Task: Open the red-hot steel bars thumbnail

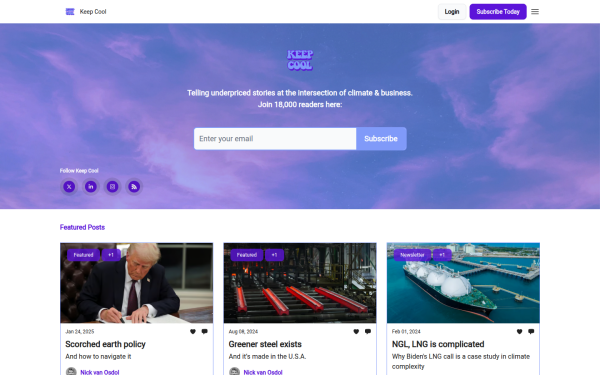Action: point(300,283)
